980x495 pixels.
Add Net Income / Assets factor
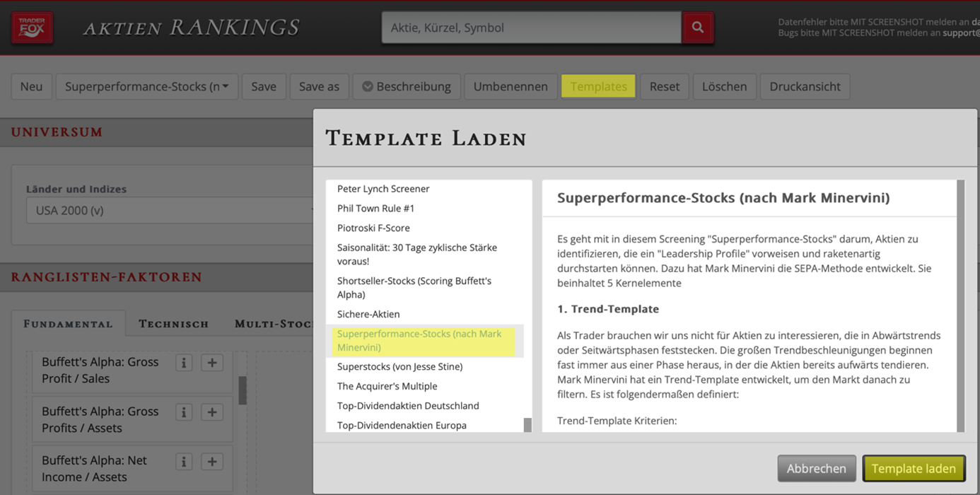pyautogui.click(x=212, y=462)
